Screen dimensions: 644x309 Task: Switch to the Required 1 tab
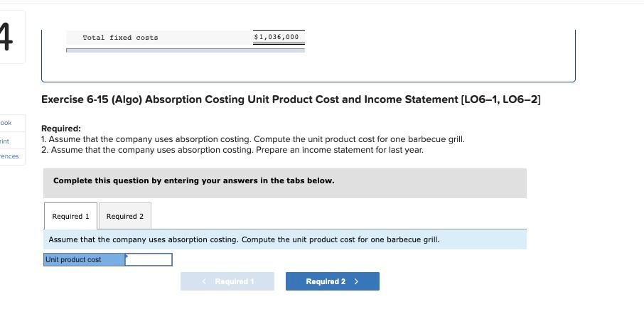click(70, 216)
